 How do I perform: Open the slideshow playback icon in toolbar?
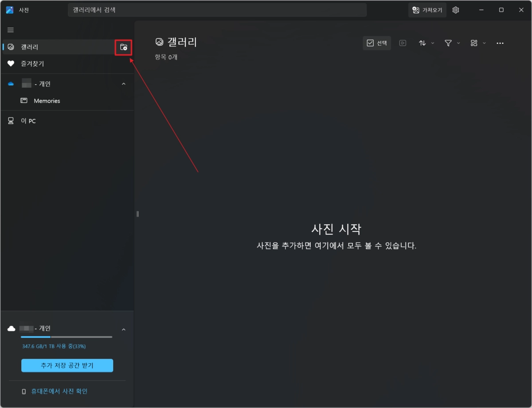pyautogui.click(x=403, y=43)
